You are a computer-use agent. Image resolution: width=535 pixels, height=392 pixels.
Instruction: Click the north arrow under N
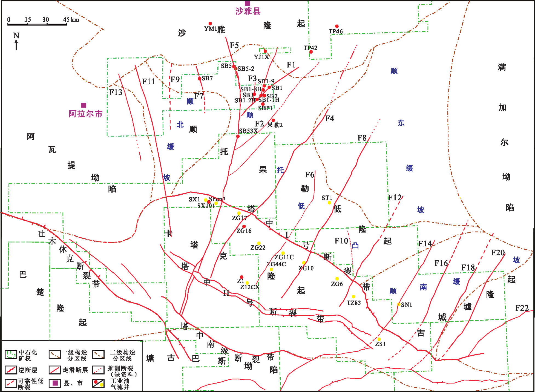click(16, 45)
